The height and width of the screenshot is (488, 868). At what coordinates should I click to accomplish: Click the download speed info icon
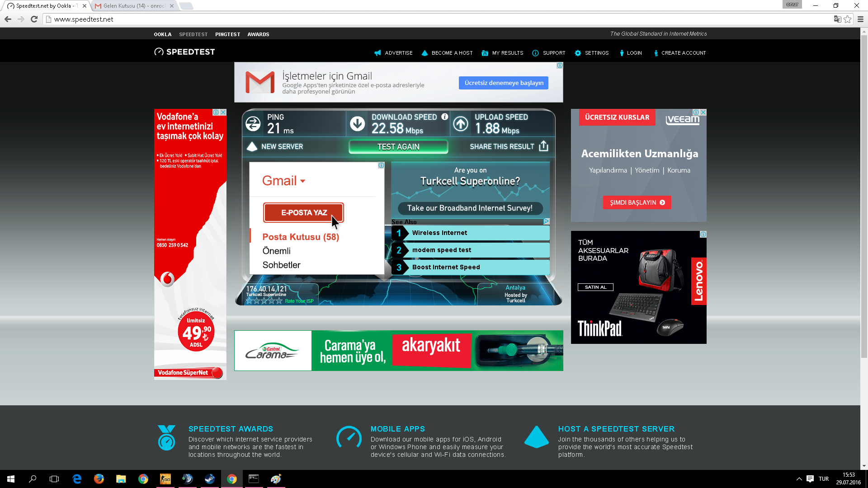point(445,117)
